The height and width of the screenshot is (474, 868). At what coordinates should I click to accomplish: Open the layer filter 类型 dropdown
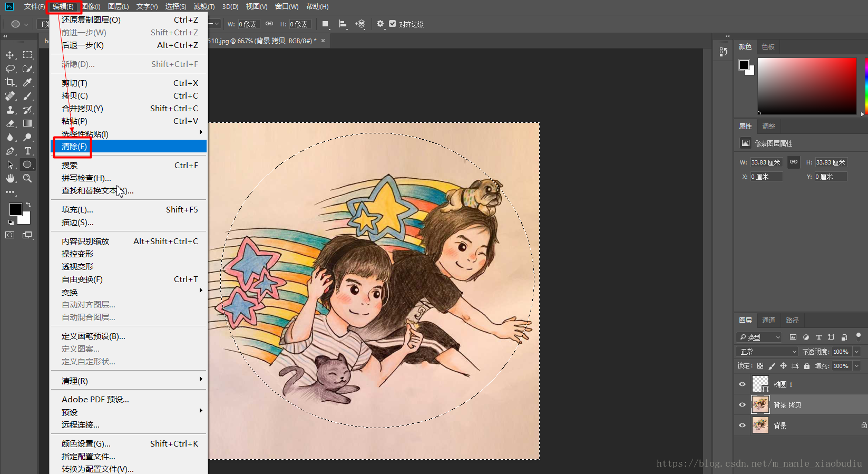pos(759,337)
